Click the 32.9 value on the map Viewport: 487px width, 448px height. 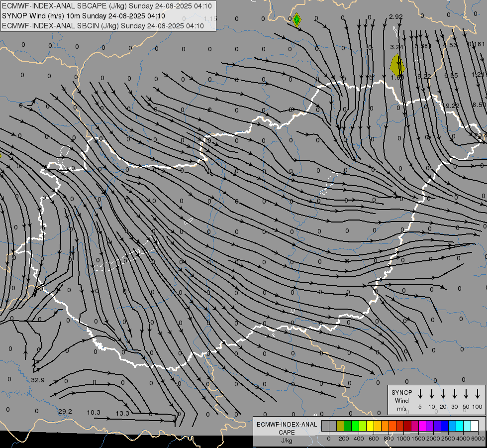38,380
